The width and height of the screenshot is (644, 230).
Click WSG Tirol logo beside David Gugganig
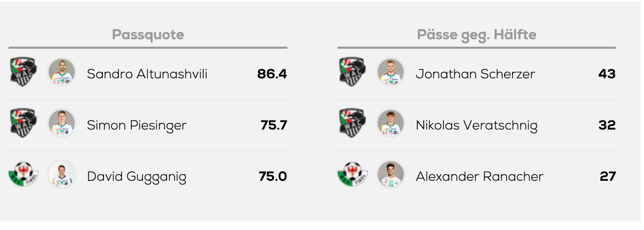coord(23,175)
